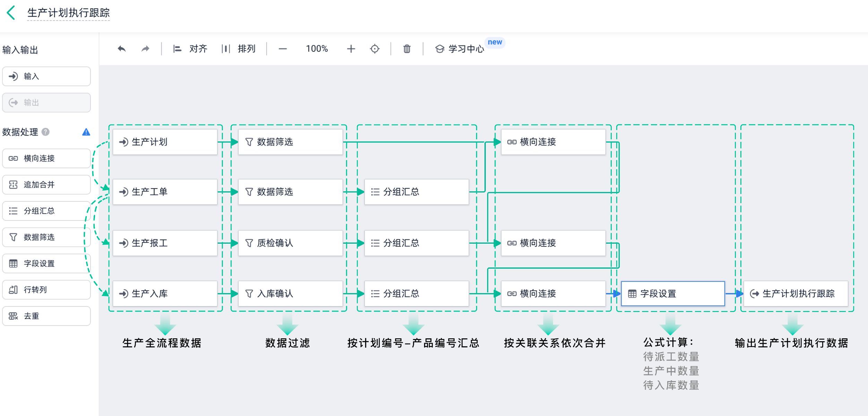The height and width of the screenshot is (416, 868).
Task: Click help question mark by 数据处理
Action: pyautogui.click(x=45, y=132)
